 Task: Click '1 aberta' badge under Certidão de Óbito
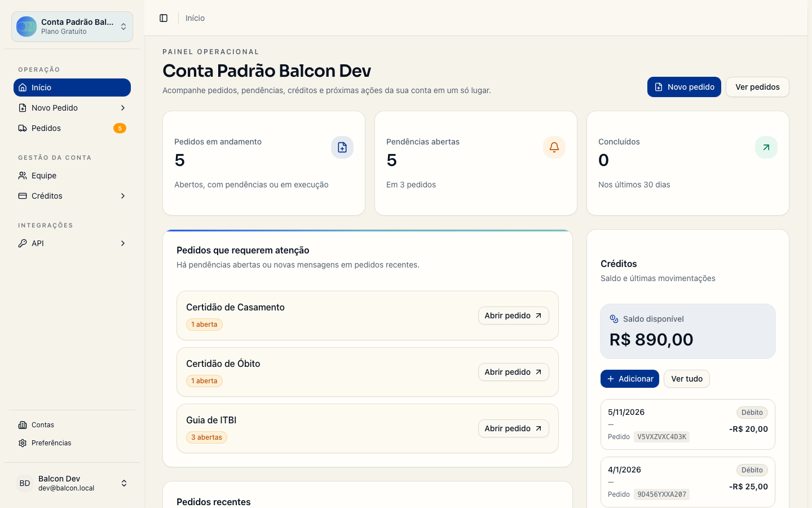point(204,381)
